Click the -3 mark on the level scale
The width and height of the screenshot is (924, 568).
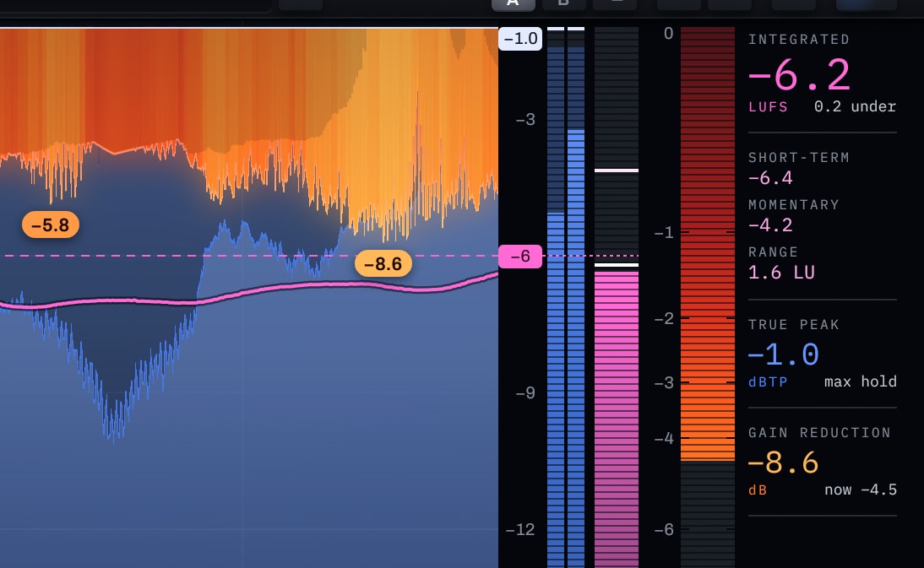tap(525, 120)
